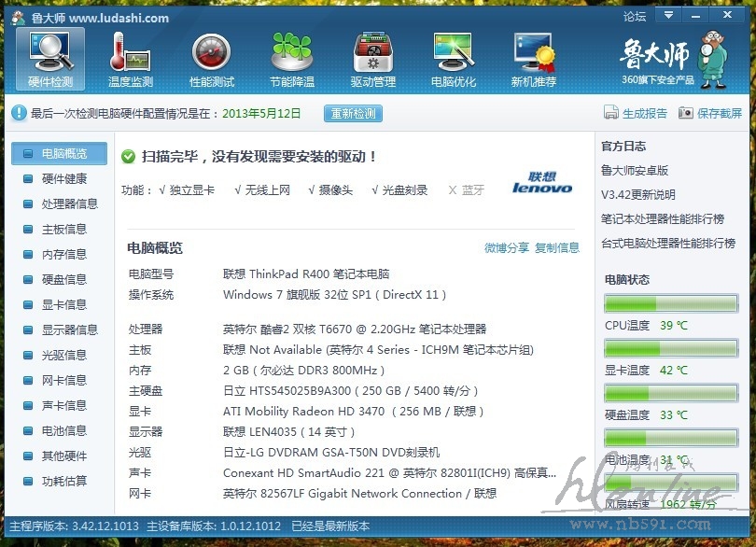Open the 驱动管理 driver management icon

click(372, 59)
